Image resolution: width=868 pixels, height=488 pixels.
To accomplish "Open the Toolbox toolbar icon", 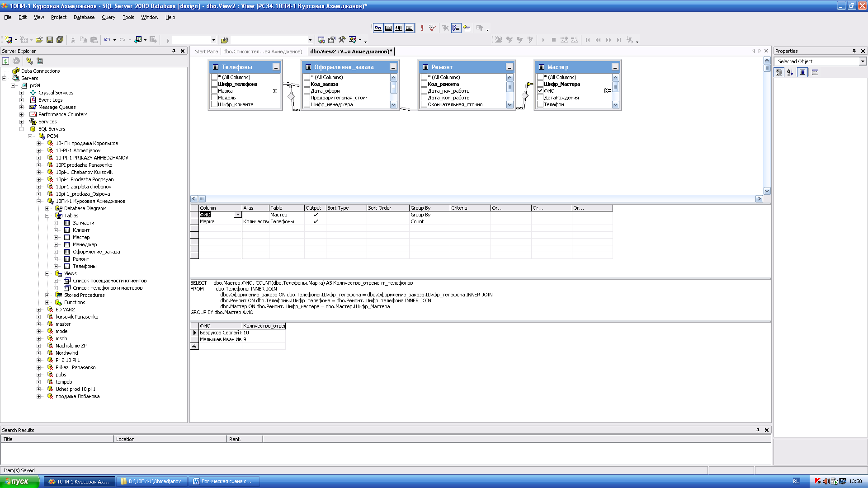I will tap(342, 40).
